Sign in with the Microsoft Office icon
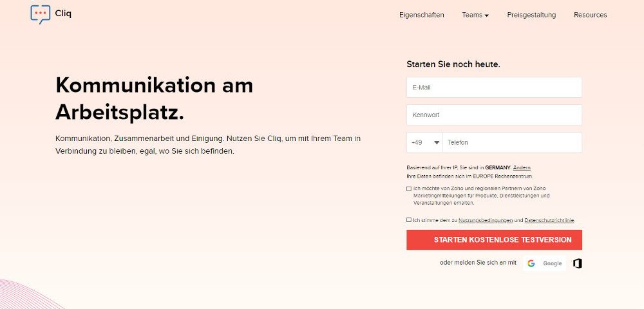This screenshot has height=309, width=644. [x=577, y=263]
